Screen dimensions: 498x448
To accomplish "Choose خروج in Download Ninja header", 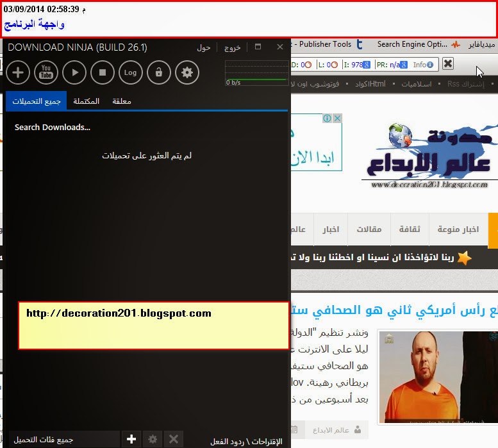I will coord(232,47).
